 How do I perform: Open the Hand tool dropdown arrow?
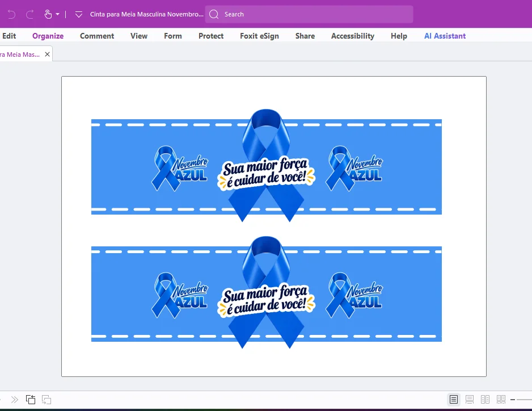[58, 14]
